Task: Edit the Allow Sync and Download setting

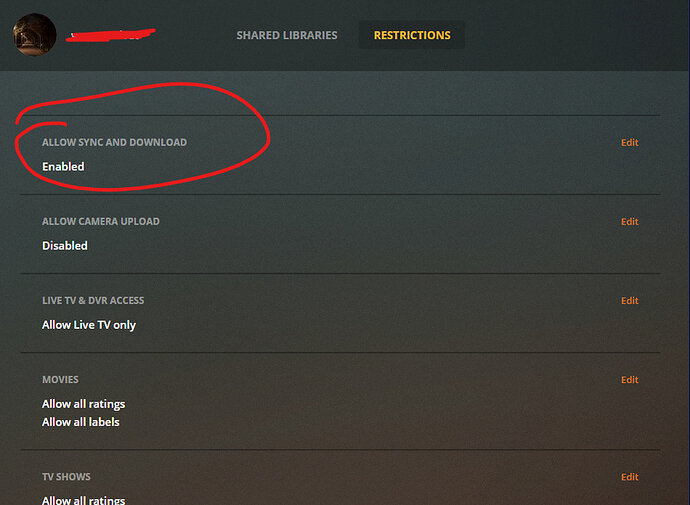Action: pos(629,143)
